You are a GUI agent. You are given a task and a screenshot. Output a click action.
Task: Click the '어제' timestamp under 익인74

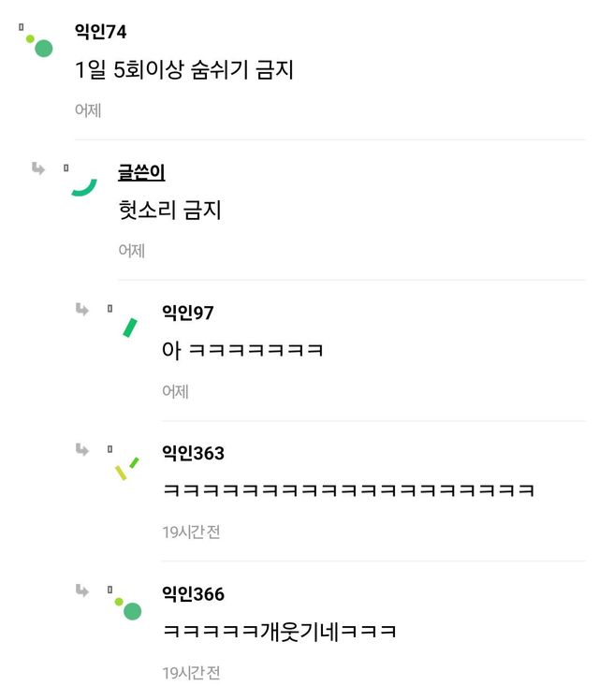[x=88, y=110]
